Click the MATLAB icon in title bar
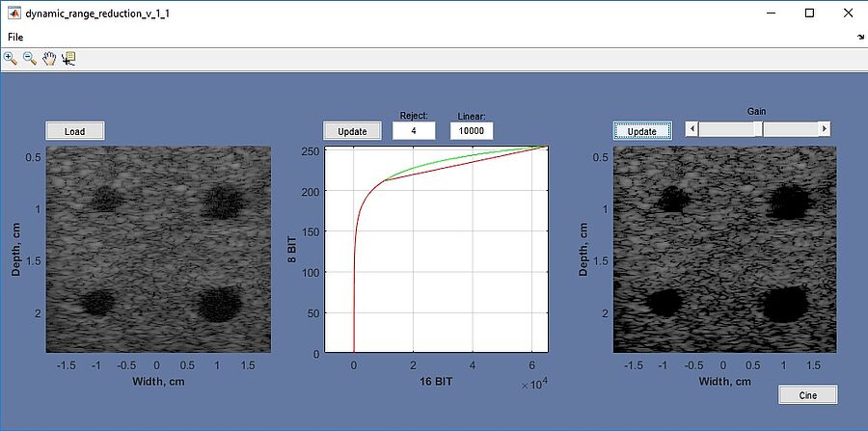The width and height of the screenshot is (868, 431). 14,13
